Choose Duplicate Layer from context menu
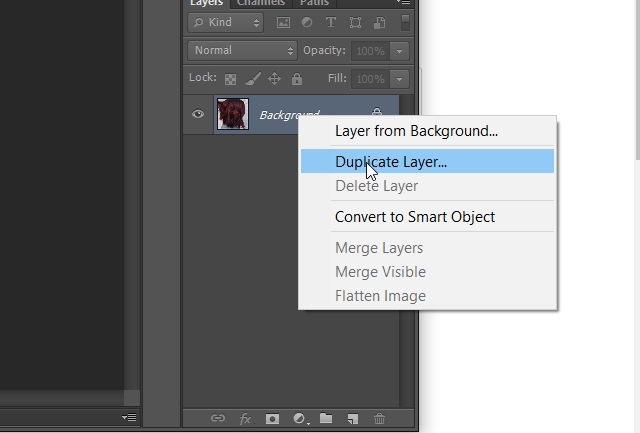 pos(427,161)
